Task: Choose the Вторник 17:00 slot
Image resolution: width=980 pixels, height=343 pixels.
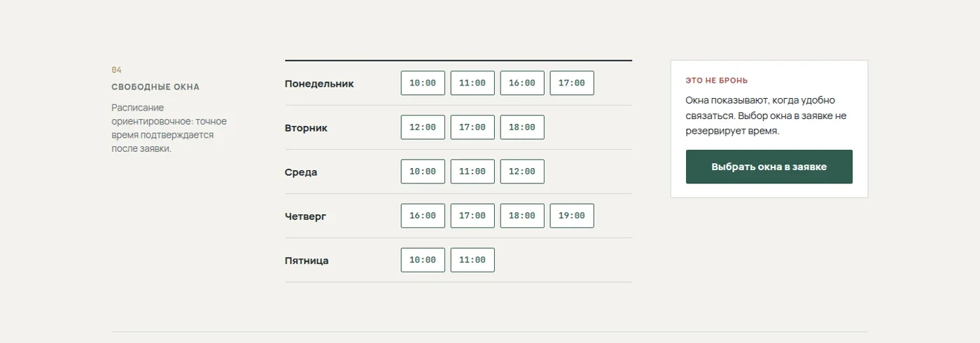Action: pyautogui.click(x=472, y=127)
